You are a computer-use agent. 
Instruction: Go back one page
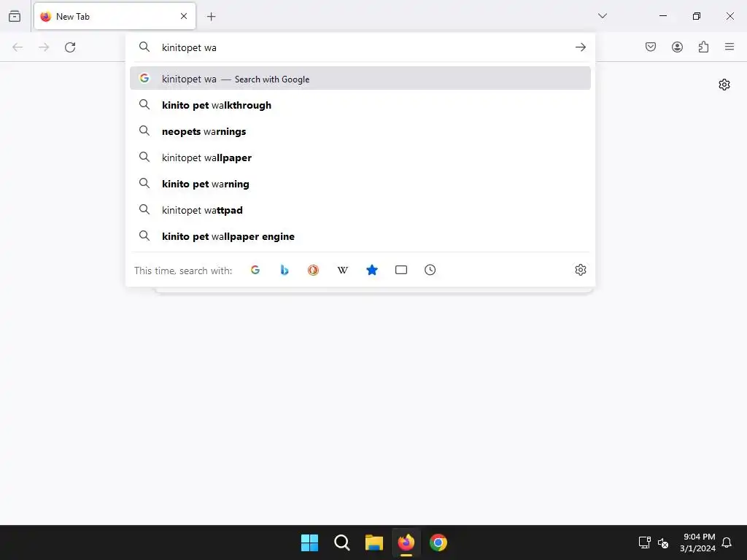coord(18,47)
